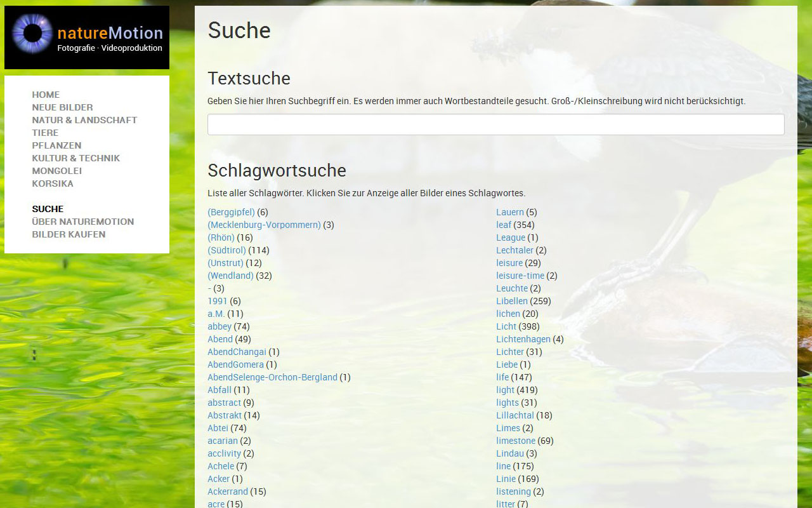812x508 pixels.
Task: Click the AbendSelenge-Orchon-Bergland keyword
Action: [272, 377]
